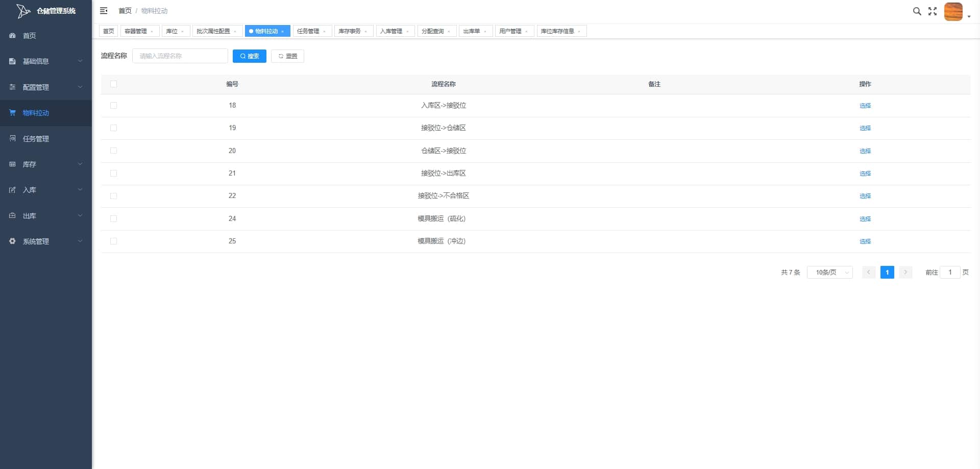
Task: Close the active 物料拉动 tab
Action: [x=283, y=32]
